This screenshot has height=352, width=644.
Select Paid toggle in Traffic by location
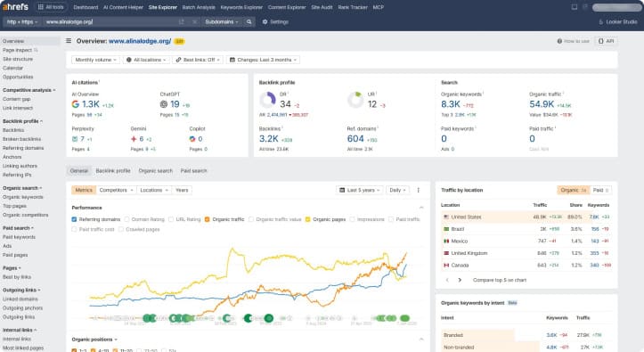point(601,190)
